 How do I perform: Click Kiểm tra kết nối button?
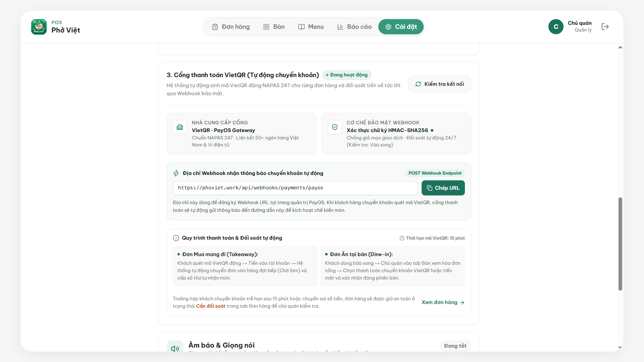[439, 84]
